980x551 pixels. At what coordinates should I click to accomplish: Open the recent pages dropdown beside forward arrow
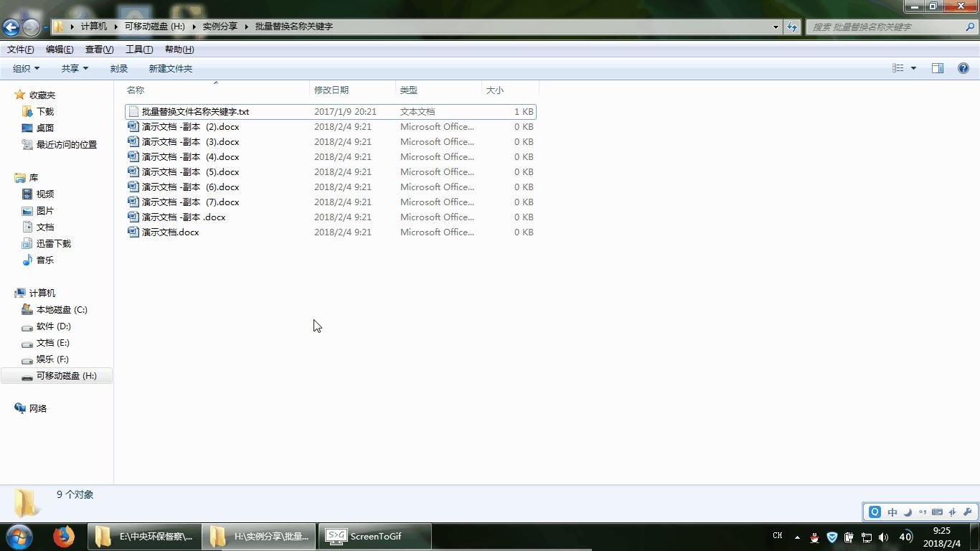coord(45,27)
